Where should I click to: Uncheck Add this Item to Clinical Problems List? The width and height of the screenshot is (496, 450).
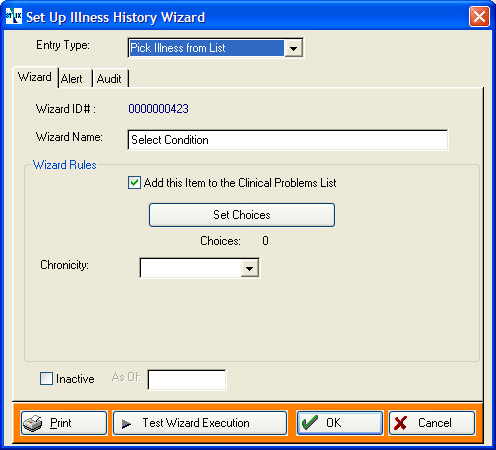(x=134, y=183)
